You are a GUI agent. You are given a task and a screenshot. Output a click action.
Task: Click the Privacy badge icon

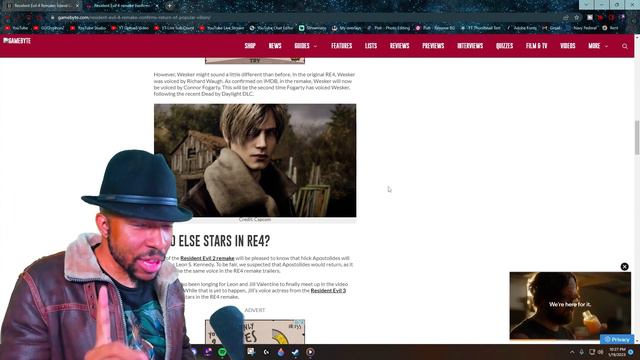tap(617, 339)
